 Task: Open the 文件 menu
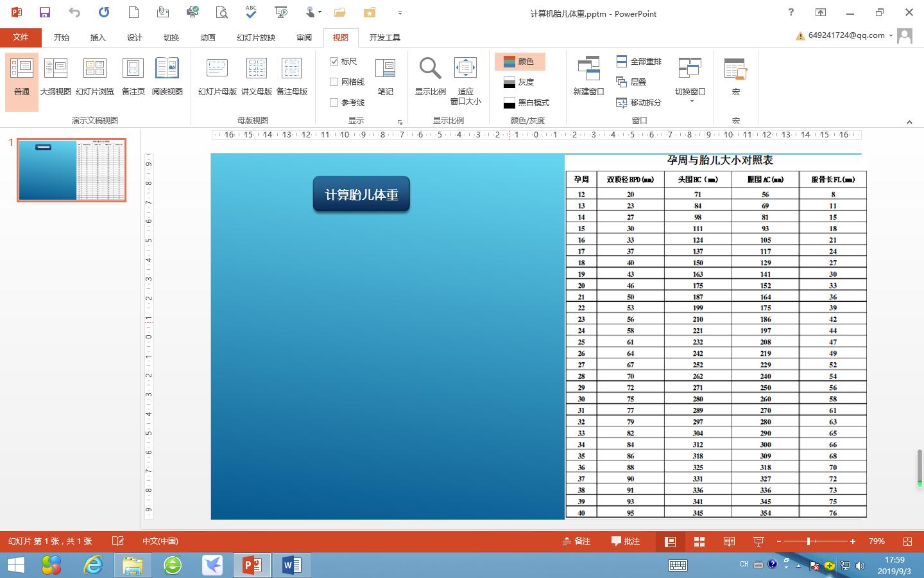pyautogui.click(x=21, y=37)
